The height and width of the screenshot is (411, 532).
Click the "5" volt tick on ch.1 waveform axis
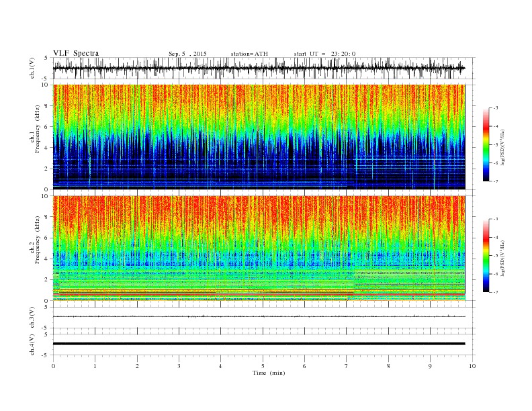[46, 58]
